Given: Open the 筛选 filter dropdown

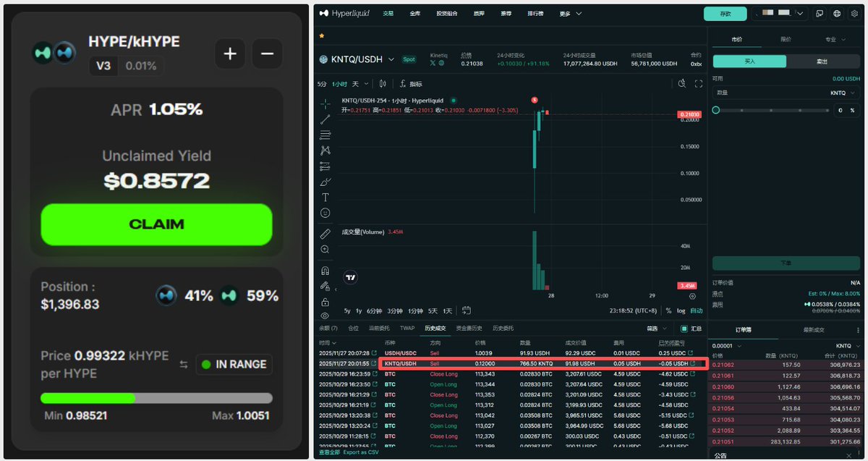Looking at the screenshot, I should click(x=655, y=329).
